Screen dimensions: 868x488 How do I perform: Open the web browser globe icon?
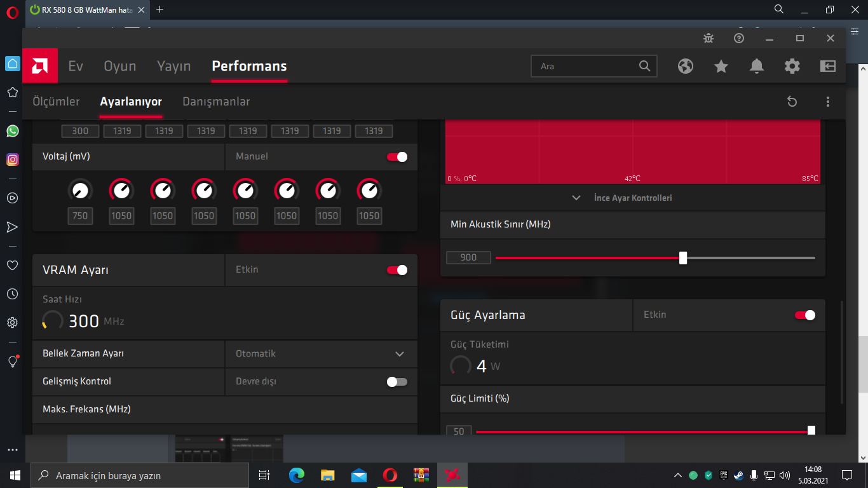point(686,66)
